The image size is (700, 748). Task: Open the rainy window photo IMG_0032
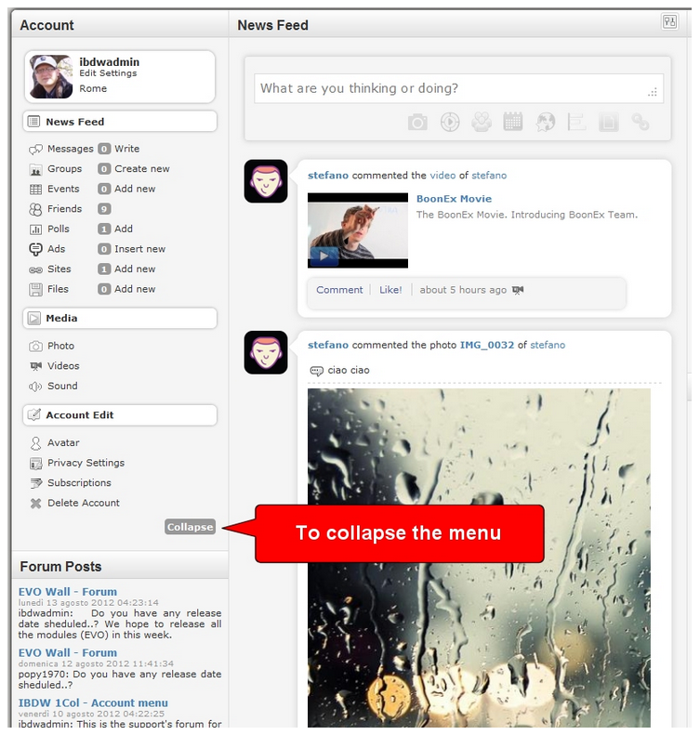[479, 558]
